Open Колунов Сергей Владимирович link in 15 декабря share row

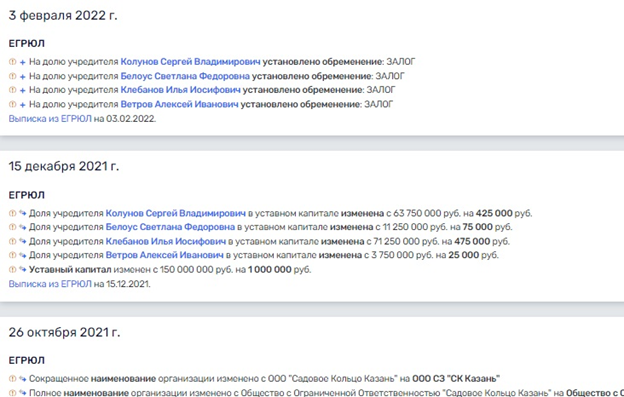click(176, 213)
